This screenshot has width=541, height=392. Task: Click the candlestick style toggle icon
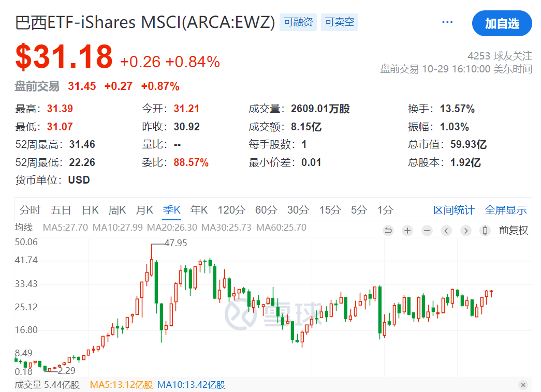485,231
